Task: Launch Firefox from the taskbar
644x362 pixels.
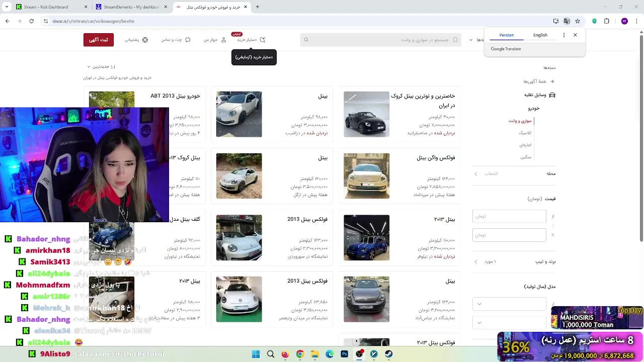Action: pos(285,354)
